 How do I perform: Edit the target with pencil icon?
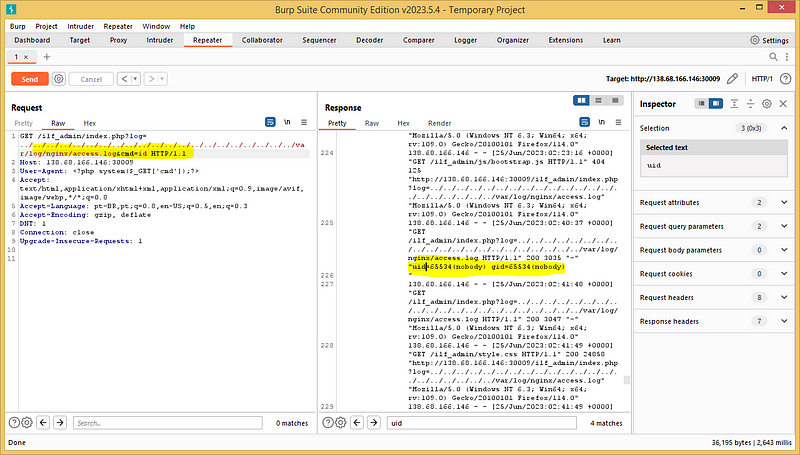click(732, 79)
